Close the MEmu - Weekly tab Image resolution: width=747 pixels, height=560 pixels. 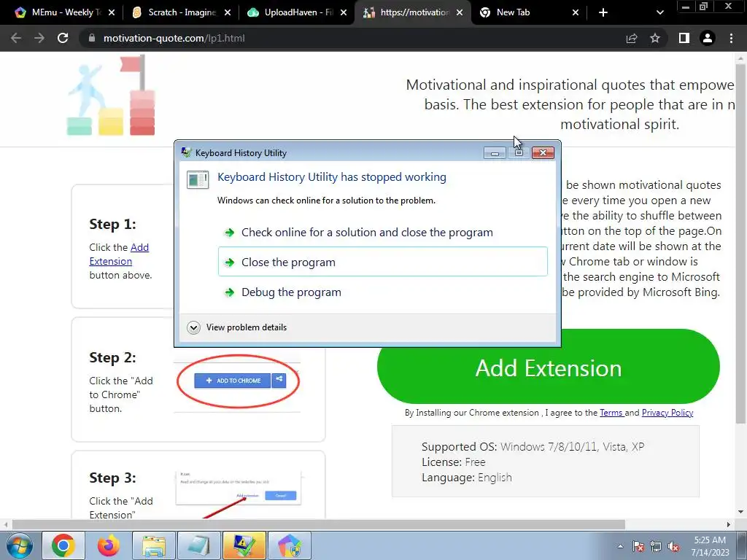click(x=112, y=12)
